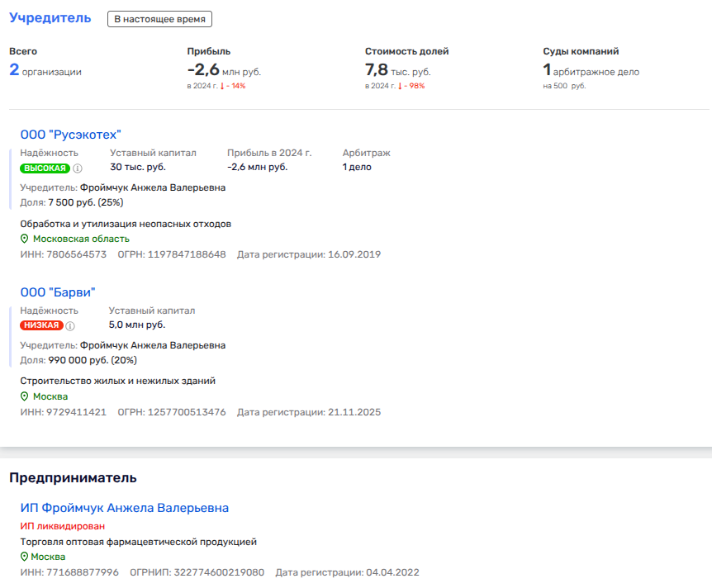Image resolution: width=712 pixels, height=588 pixels.
Task: Toggle the "В настоящее время" filter button
Action: pos(159,19)
